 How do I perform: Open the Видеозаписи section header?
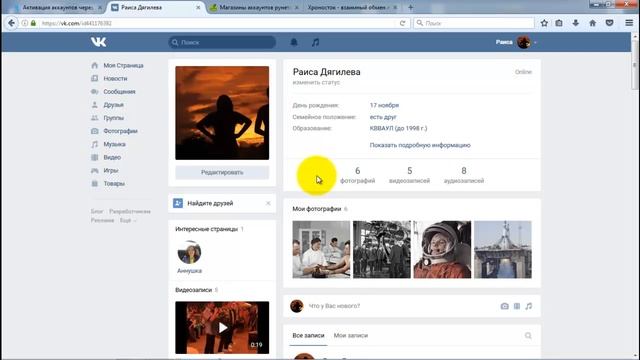pyautogui.click(x=193, y=290)
